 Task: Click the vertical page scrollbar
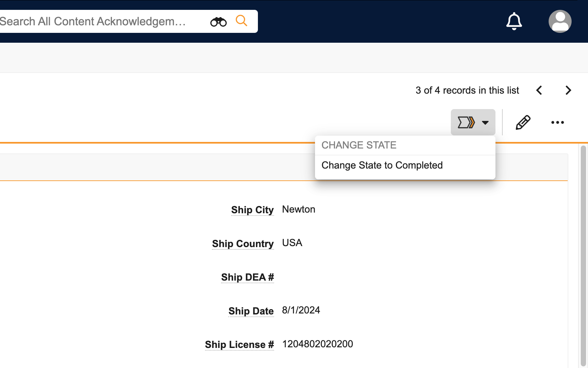(x=583, y=256)
